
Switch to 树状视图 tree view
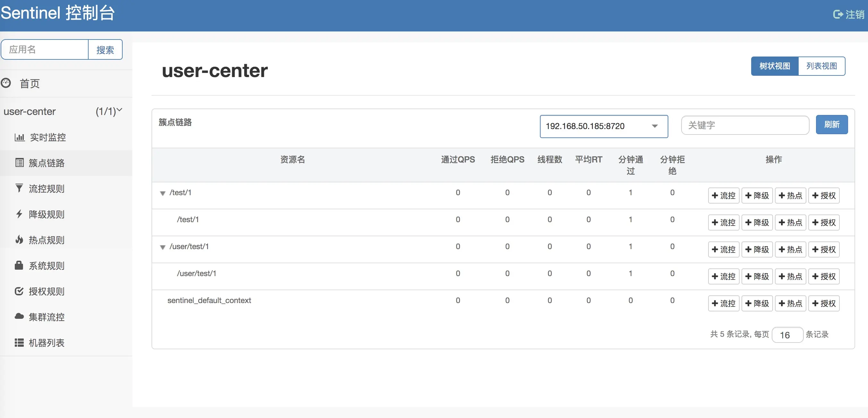pos(774,66)
